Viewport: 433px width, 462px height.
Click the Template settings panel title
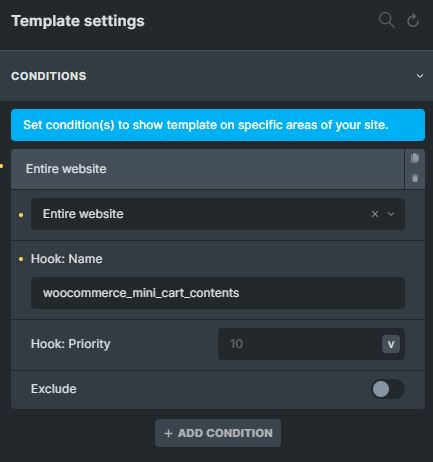click(x=78, y=21)
